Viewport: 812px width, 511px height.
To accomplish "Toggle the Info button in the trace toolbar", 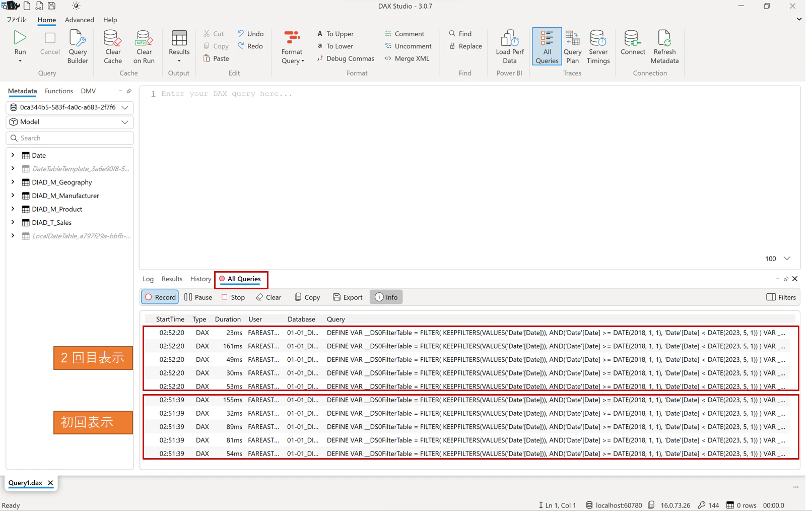I will pyautogui.click(x=386, y=297).
